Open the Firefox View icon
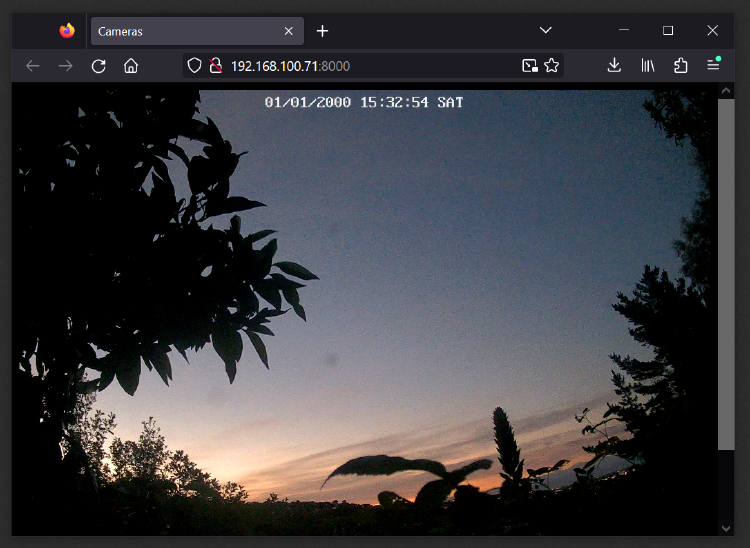 (x=67, y=31)
